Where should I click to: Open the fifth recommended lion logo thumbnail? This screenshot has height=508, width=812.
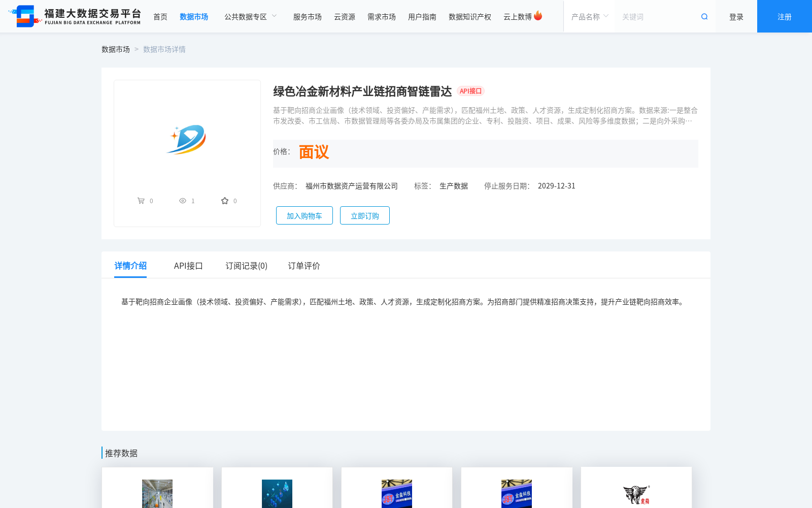636,495
